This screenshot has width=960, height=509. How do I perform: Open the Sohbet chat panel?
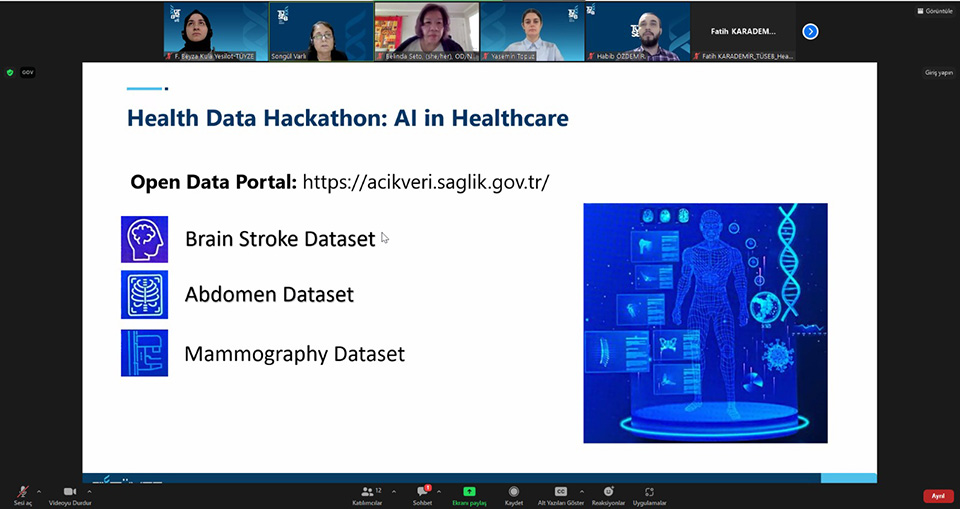[x=422, y=493]
